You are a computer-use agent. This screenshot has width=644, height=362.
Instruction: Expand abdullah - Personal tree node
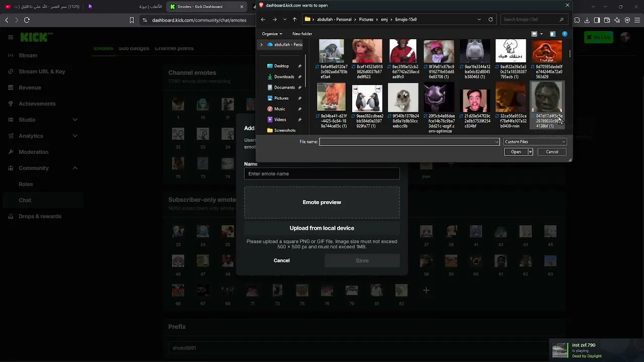tap(261, 45)
